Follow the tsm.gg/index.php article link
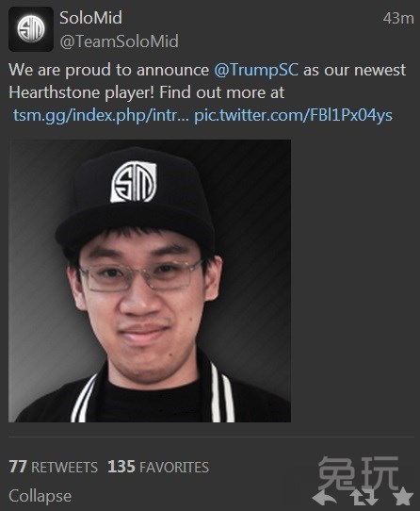Viewport: 420px width, 511px height. tap(101, 115)
